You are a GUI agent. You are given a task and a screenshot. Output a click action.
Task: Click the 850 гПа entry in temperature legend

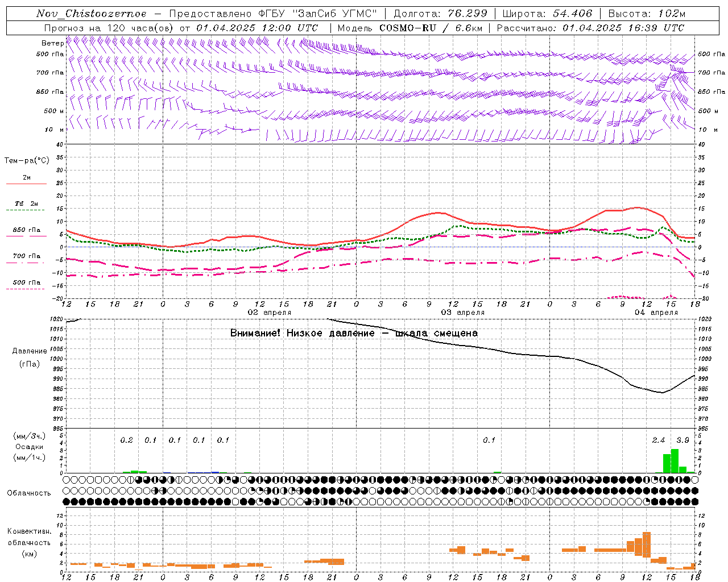[26, 230]
